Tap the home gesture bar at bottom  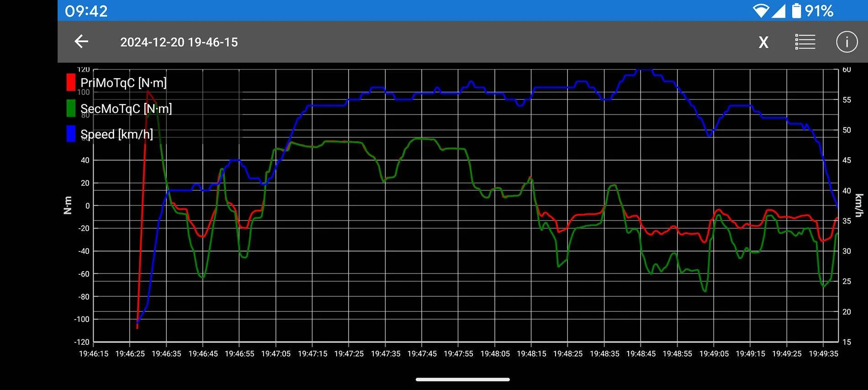point(462,379)
